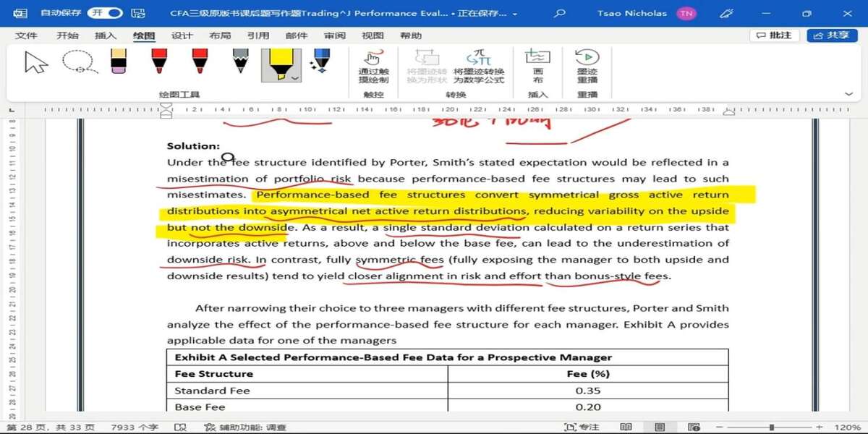This screenshot has height=434, width=868.
Task: Click the 共享 (Share) button
Action: point(831,35)
